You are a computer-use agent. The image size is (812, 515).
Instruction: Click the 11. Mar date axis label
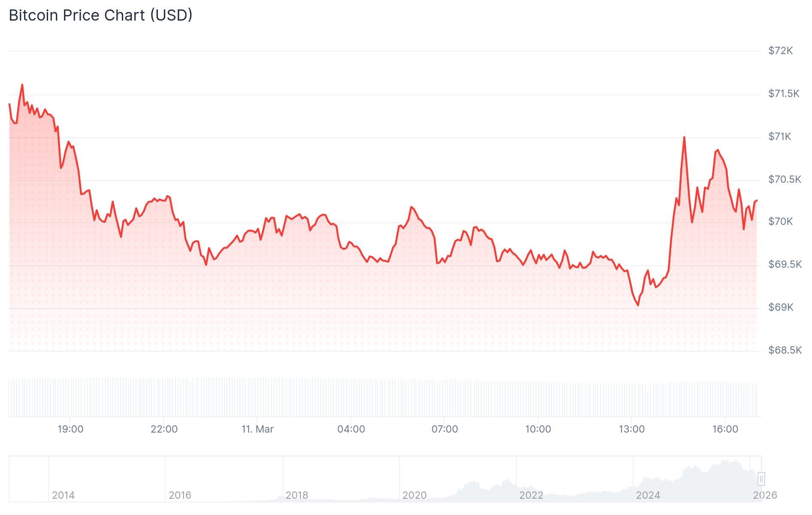click(x=258, y=429)
